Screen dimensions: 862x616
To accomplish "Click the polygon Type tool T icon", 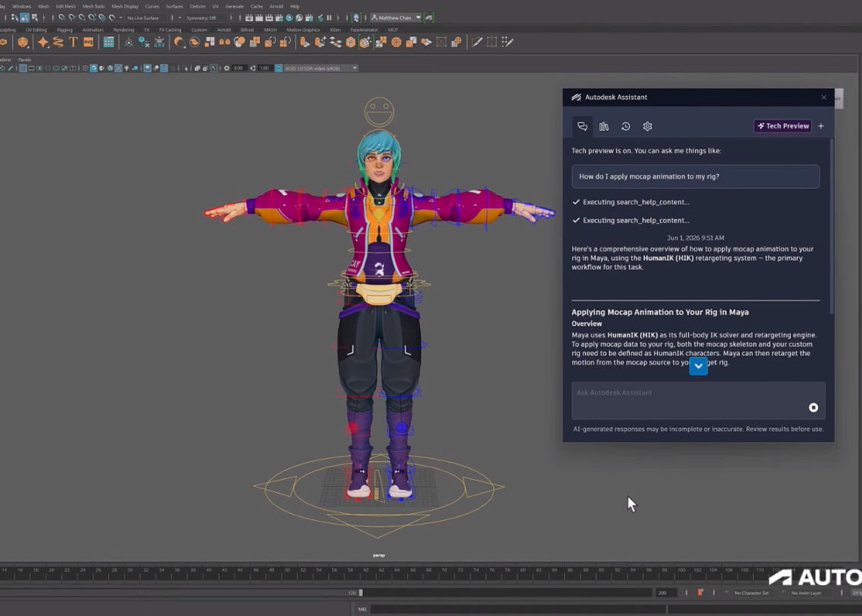I will click(73, 42).
